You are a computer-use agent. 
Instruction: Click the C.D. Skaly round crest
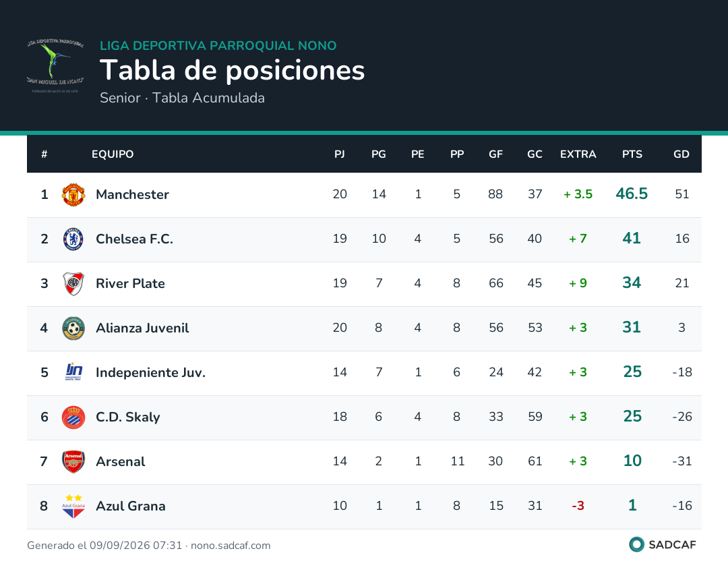73,417
